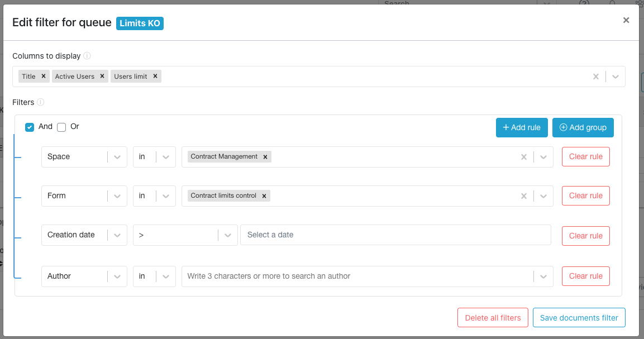Remove the Users limit column tag
Screen dimensions: 644x339
pos(155,77)
